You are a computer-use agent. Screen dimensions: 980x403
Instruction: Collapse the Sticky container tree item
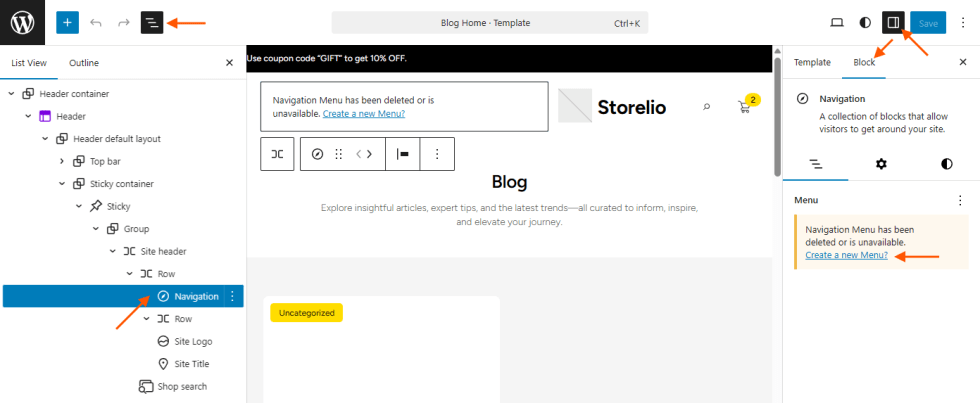click(x=62, y=184)
